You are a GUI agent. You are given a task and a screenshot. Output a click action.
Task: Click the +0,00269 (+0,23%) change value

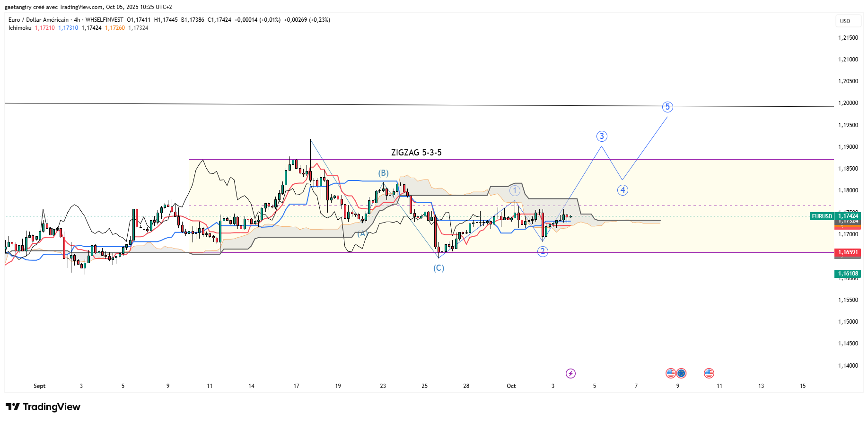coord(307,20)
